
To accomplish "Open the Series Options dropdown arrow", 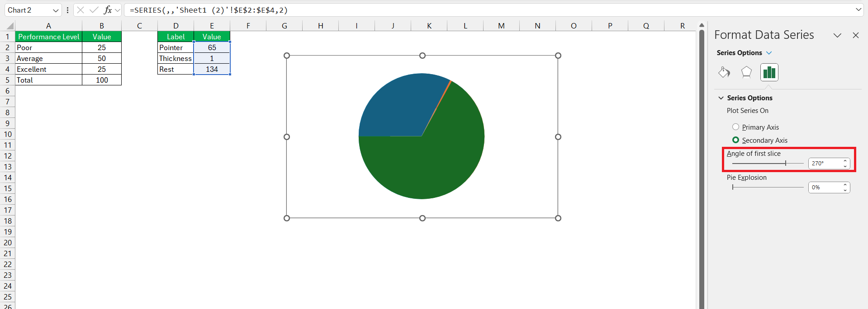I will click(769, 53).
